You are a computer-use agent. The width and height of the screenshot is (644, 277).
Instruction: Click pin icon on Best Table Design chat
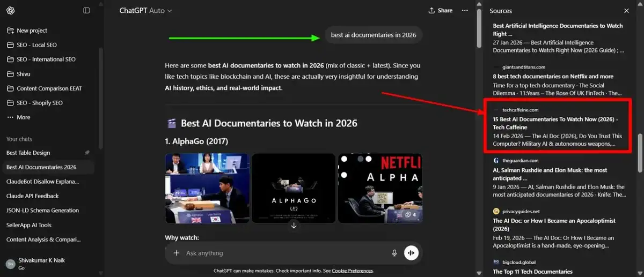[87, 153]
